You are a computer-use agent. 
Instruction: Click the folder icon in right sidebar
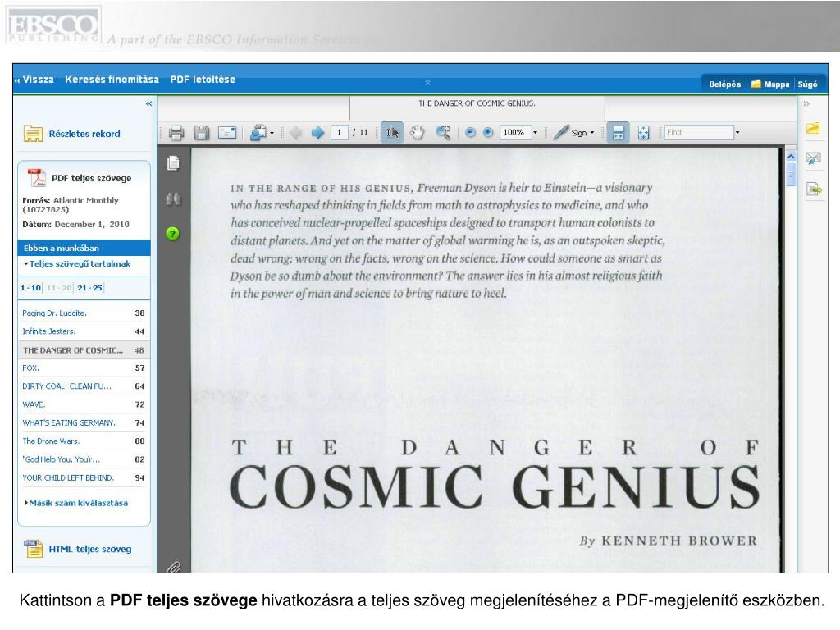pos(813,127)
